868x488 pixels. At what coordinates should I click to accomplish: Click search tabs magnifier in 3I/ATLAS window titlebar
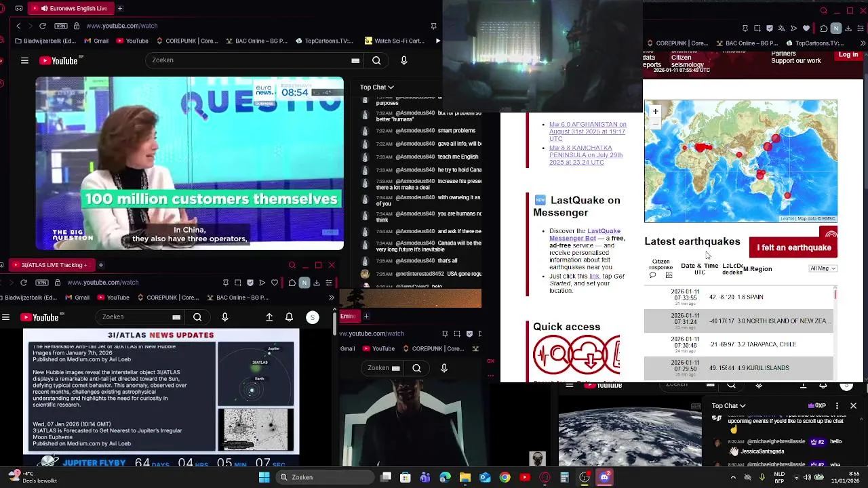coord(292,265)
